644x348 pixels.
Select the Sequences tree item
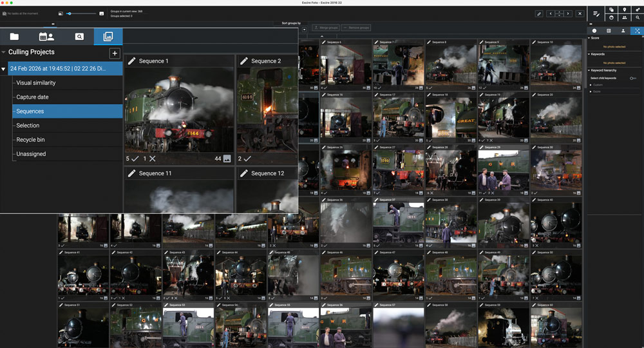68,111
